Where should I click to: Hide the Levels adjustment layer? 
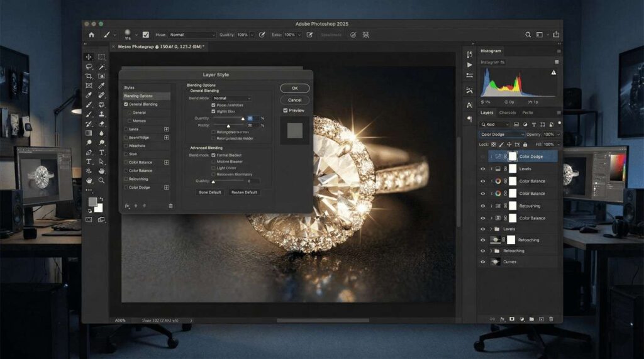coord(483,168)
